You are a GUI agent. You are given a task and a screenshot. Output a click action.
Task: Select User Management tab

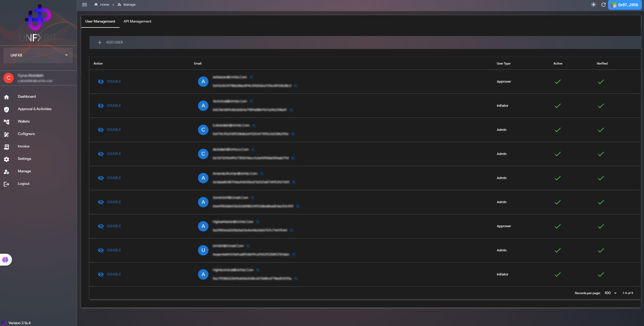(x=100, y=21)
